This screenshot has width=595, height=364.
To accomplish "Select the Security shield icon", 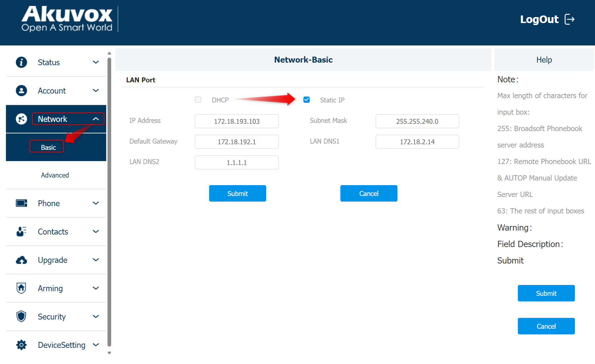I will click(21, 317).
